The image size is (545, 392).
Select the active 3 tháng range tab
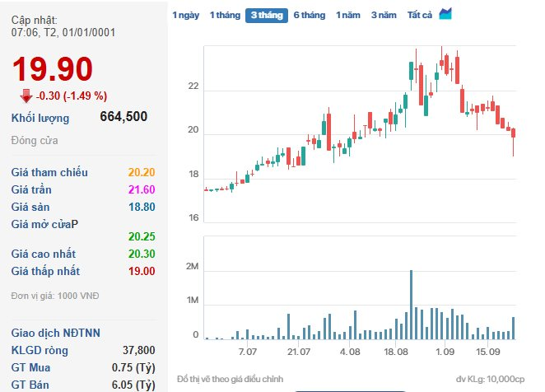267,15
